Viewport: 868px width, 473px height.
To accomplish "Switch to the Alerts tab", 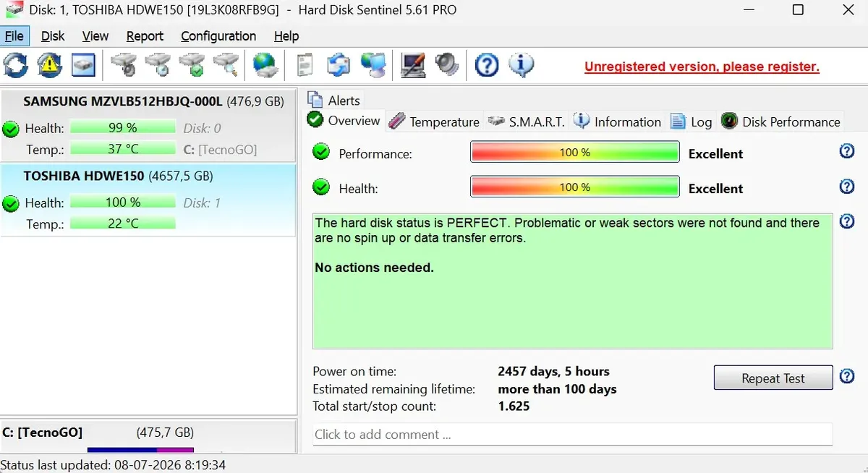I will click(333, 100).
